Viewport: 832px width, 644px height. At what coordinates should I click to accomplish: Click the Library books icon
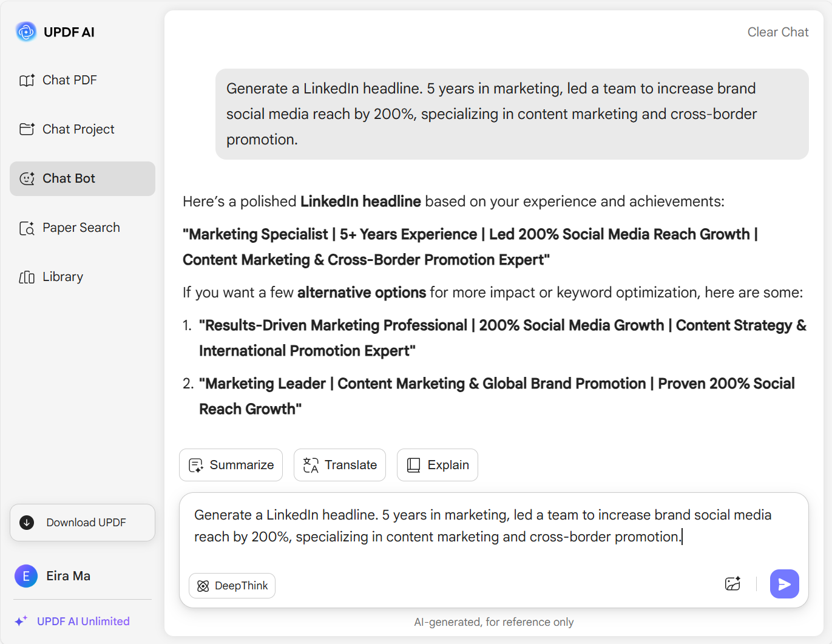tap(27, 277)
